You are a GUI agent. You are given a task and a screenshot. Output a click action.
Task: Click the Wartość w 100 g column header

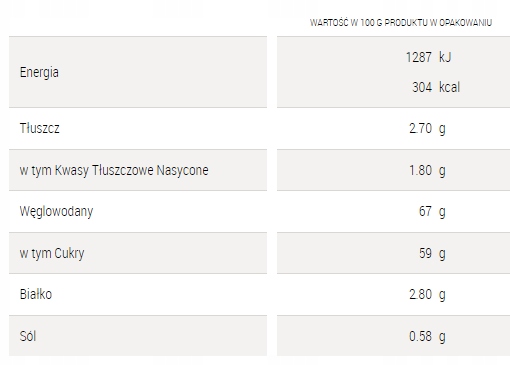click(x=401, y=23)
